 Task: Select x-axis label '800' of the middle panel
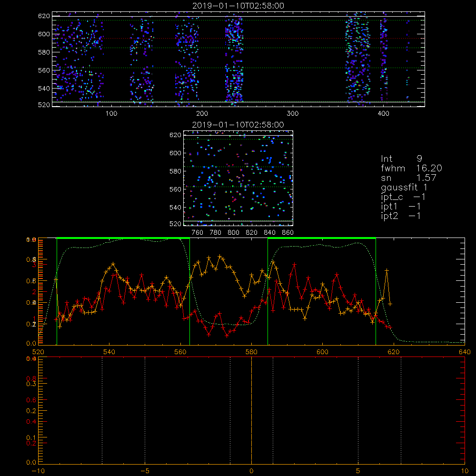(233, 233)
